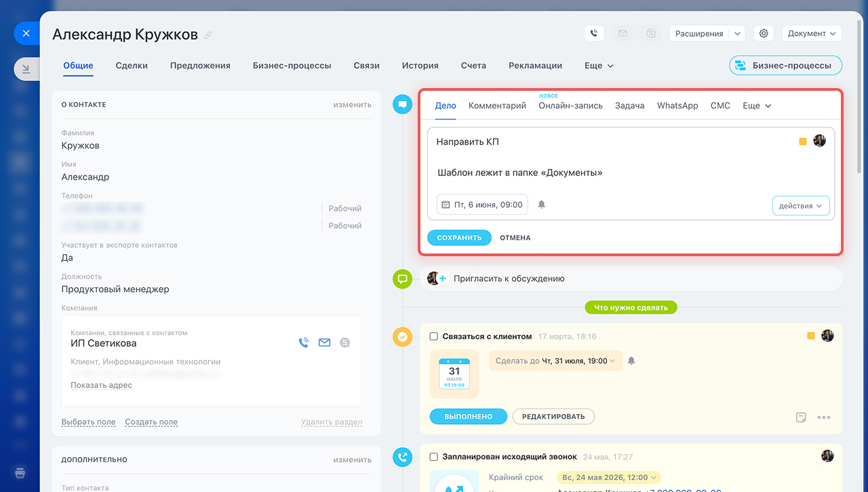
Task: Toggle the reminder bell on the Связаться с клиентом card
Action: click(x=631, y=361)
